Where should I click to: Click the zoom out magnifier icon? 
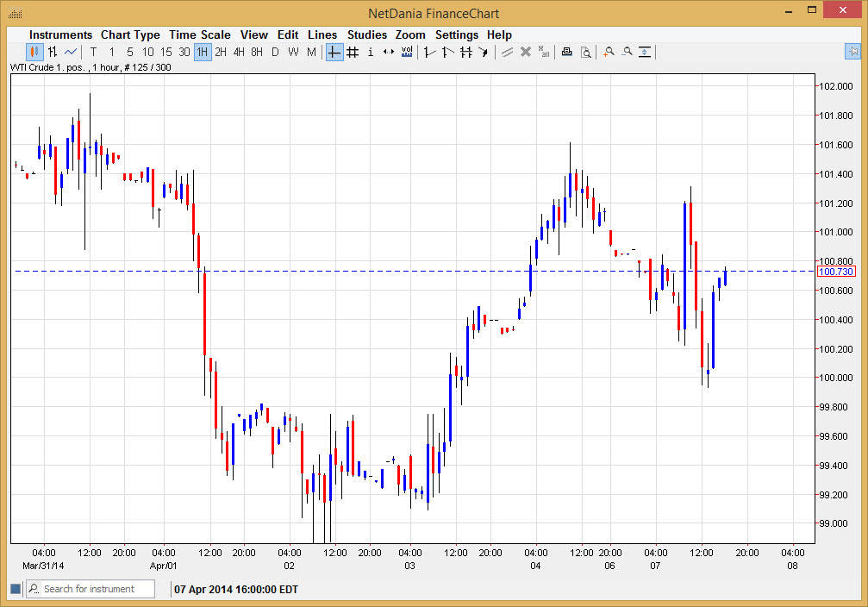coord(627,52)
